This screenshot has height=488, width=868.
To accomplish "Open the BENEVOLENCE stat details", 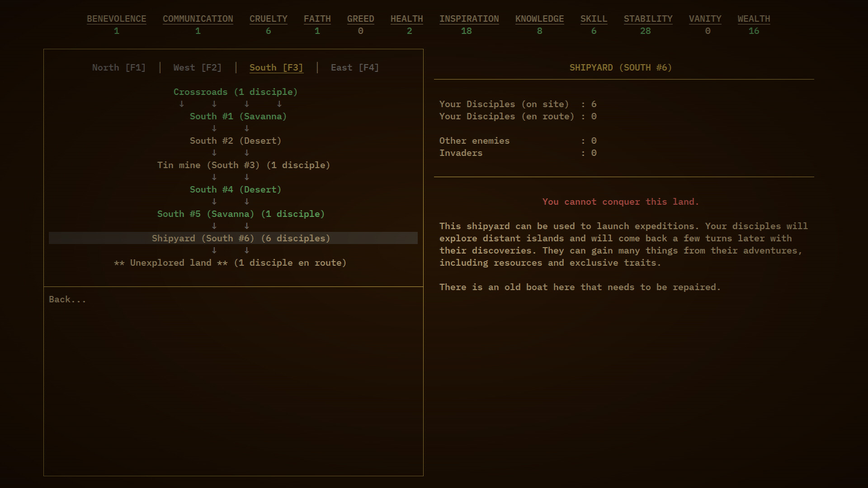I will [117, 19].
